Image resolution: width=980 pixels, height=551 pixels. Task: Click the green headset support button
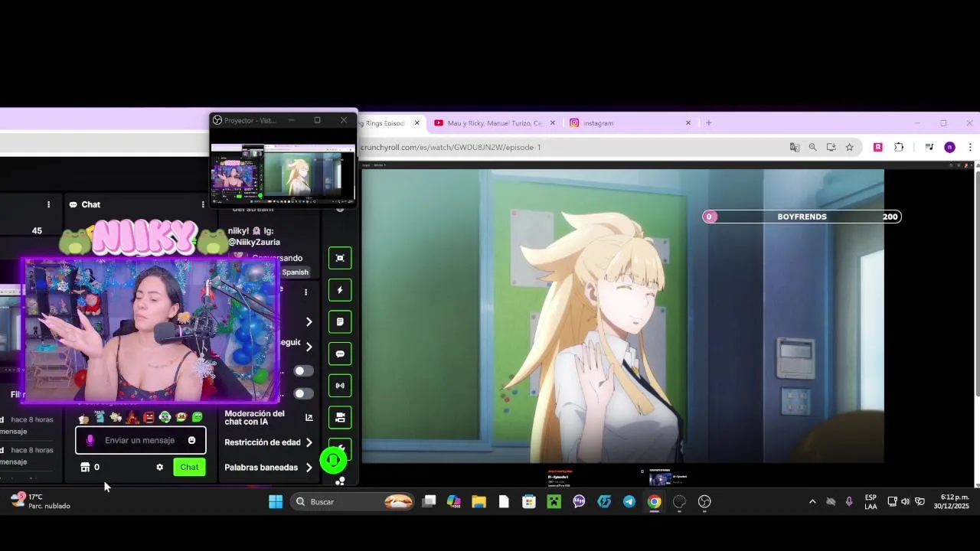[333, 460]
